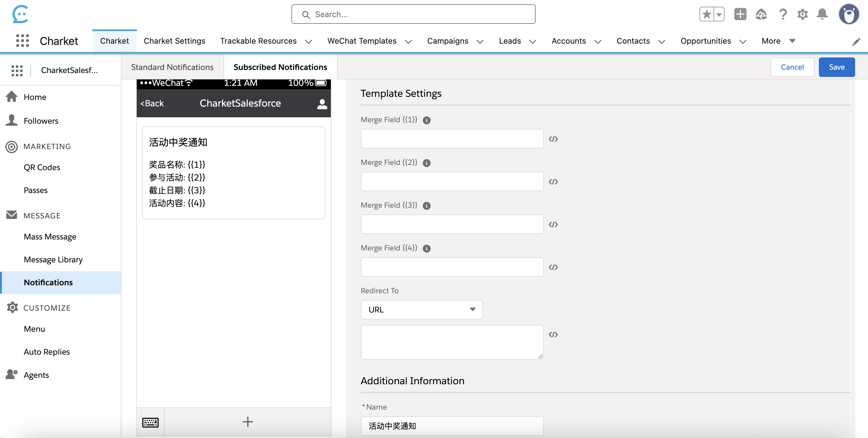Click merge field insert icon for Field {{1}}
Image resolution: width=868 pixels, height=438 pixels.
(x=553, y=139)
